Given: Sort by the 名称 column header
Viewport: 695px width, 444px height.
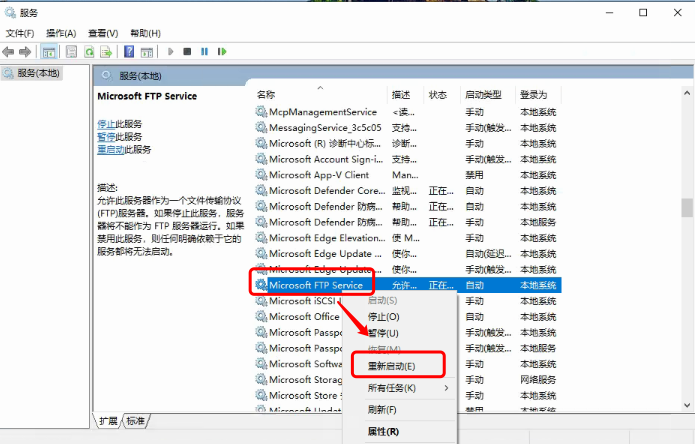Looking at the screenshot, I should coord(266,95).
